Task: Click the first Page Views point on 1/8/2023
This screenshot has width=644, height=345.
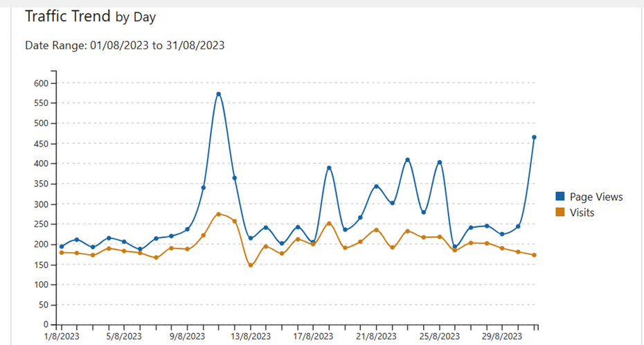Action: [62, 247]
